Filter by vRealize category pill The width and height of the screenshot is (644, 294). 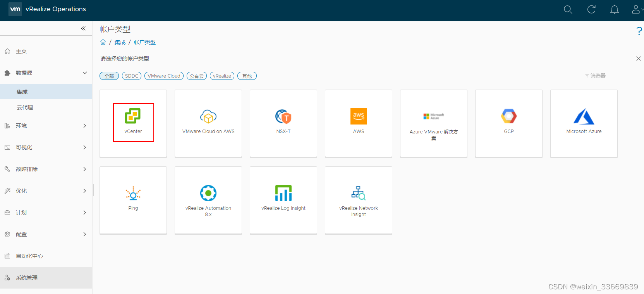(x=222, y=76)
